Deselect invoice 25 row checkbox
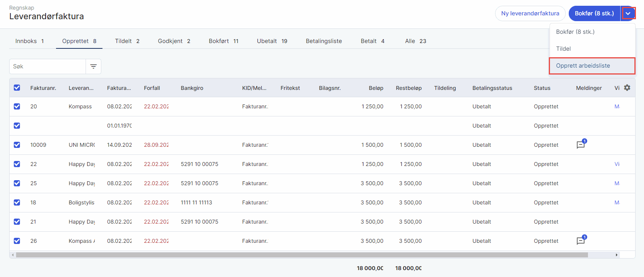The image size is (644, 277). coord(17,183)
